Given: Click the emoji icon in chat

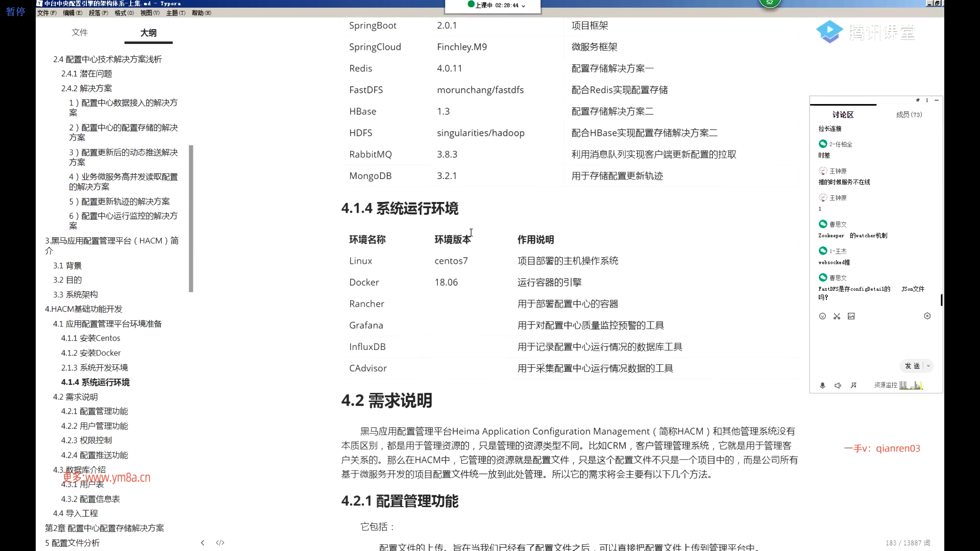Looking at the screenshot, I should [x=822, y=316].
